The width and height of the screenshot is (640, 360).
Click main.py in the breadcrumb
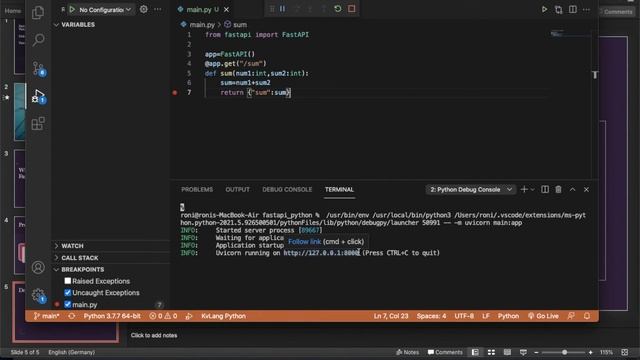click(202, 25)
